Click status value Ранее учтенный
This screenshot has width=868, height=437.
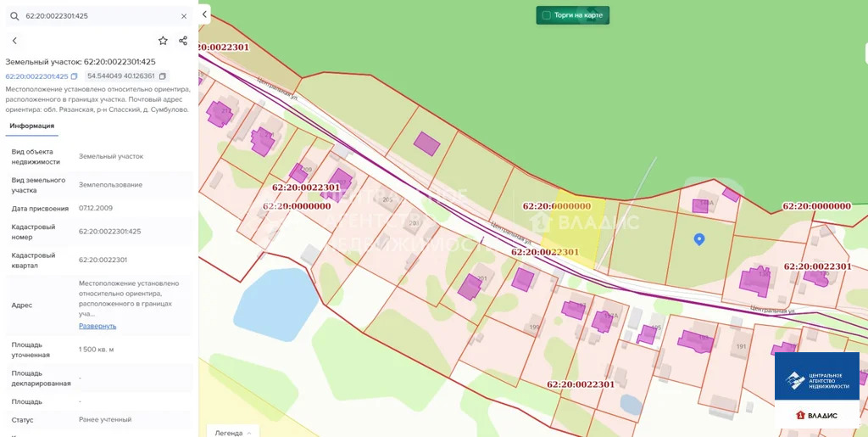[x=105, y=420]
